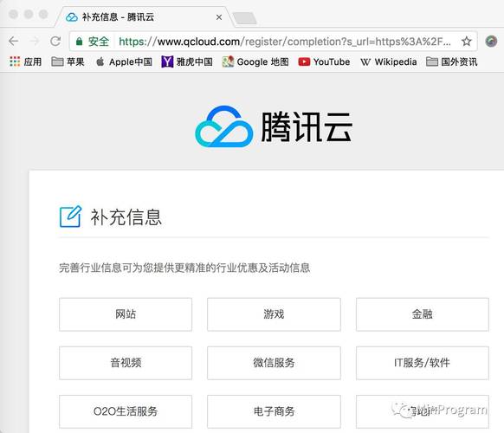The image size is (504, 433).
Task: Click the green secure lock icon
Action: (79, 42)
